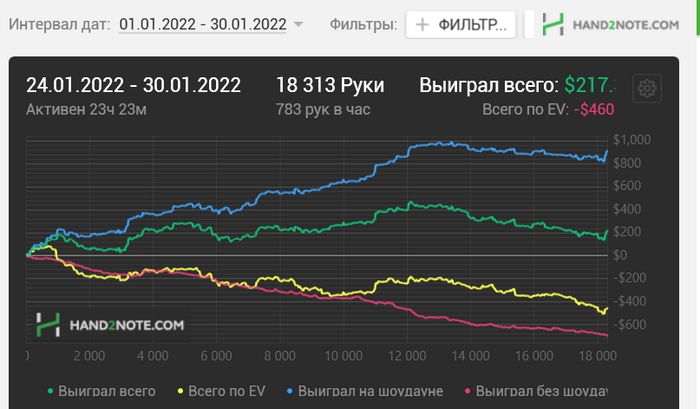Image resolution: width=700 pixels, height=409 pixels.
Task: Open the chart settings gear icon
Action: pos(647,88)
